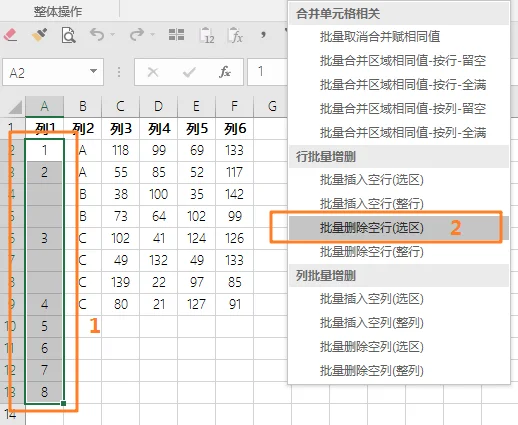
Task: Open print preview magnifier icon
Action: (x=68, y=35)
